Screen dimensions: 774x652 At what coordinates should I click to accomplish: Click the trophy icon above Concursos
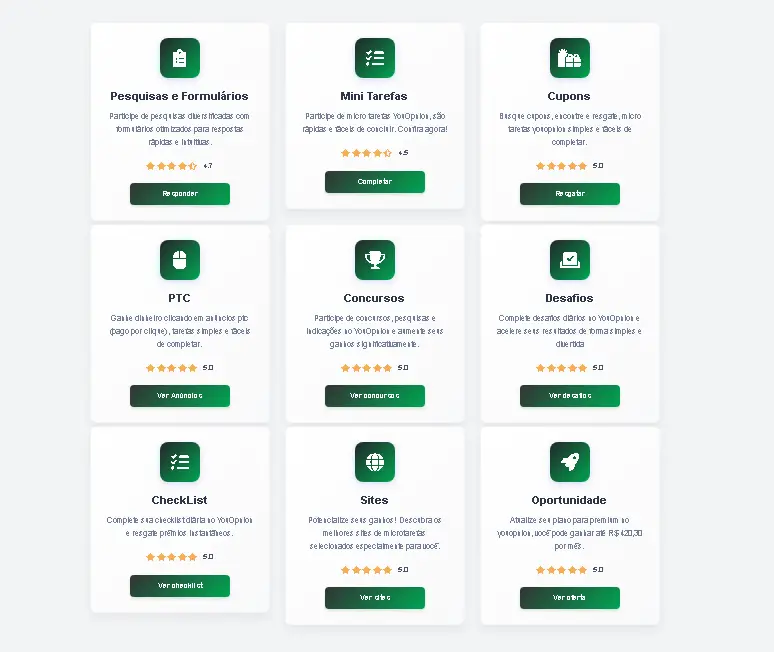(375, 260)
